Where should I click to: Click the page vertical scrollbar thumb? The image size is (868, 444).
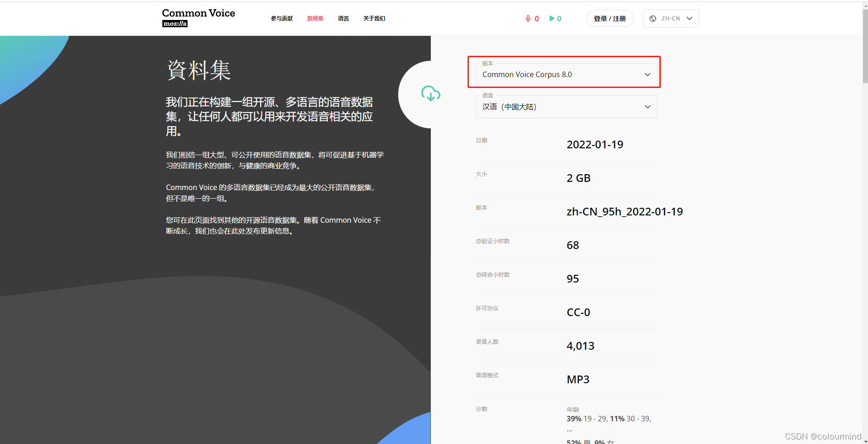[865, 45]
